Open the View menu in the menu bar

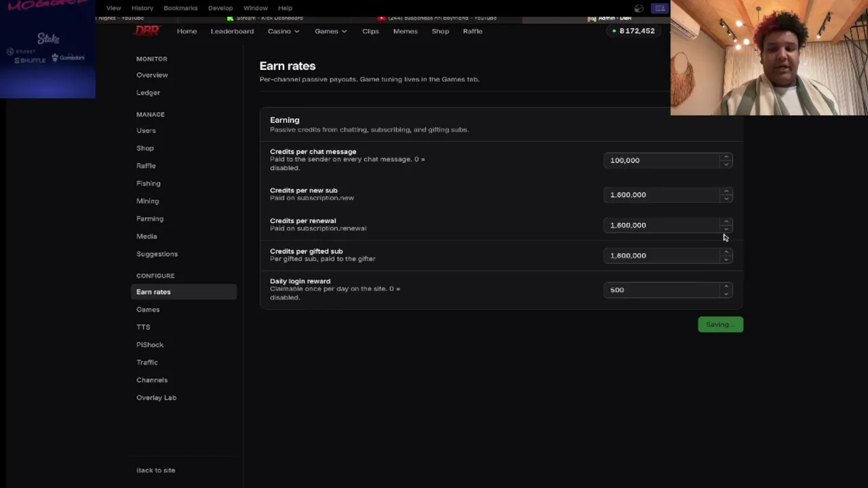[x=113, y=8]
